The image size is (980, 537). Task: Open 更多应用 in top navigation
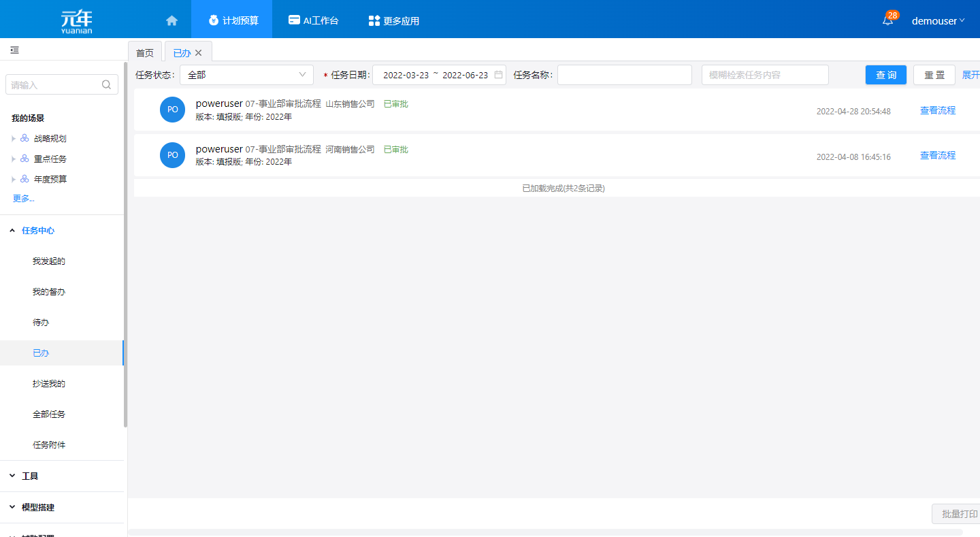point(393,20)
